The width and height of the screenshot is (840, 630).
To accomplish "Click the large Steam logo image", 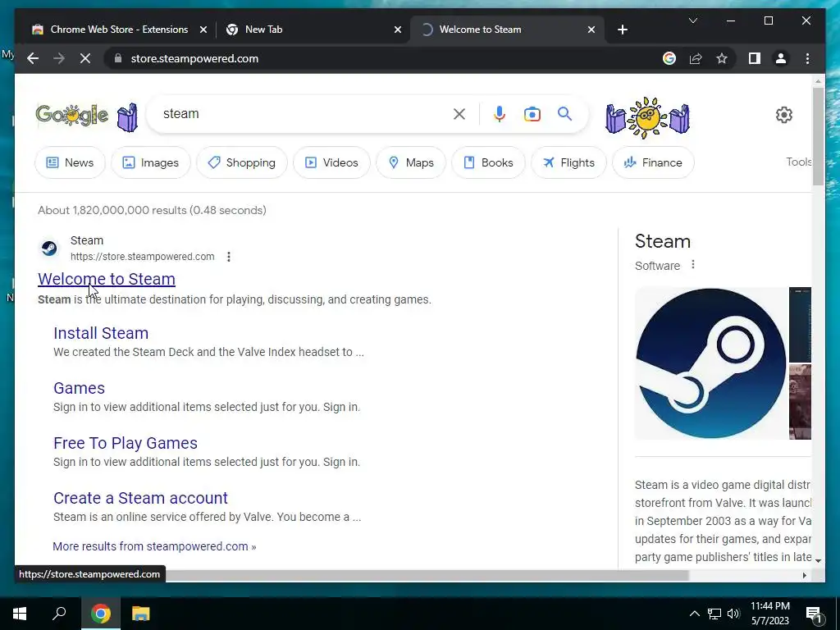I will pos(711,363).
